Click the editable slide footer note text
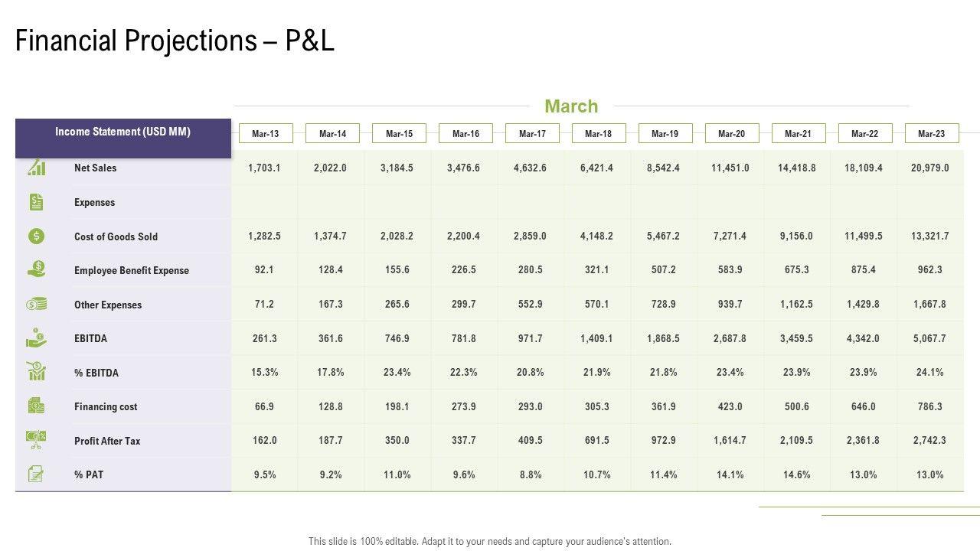The image size is (980, 551). (x=490, y=541)
